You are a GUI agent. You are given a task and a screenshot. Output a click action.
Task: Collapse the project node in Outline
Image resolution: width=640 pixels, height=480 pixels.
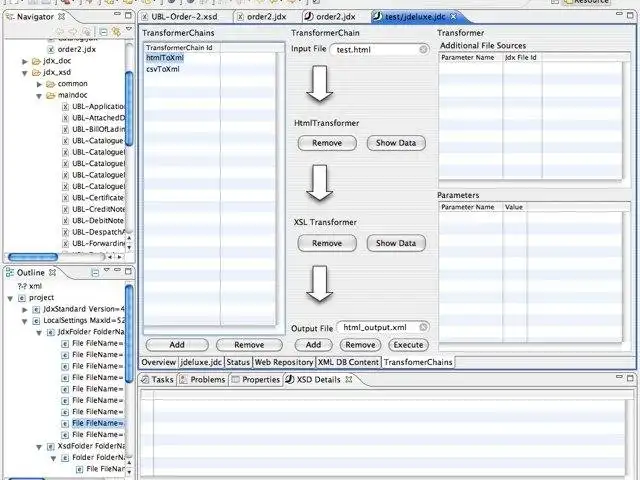pos(10,299)
